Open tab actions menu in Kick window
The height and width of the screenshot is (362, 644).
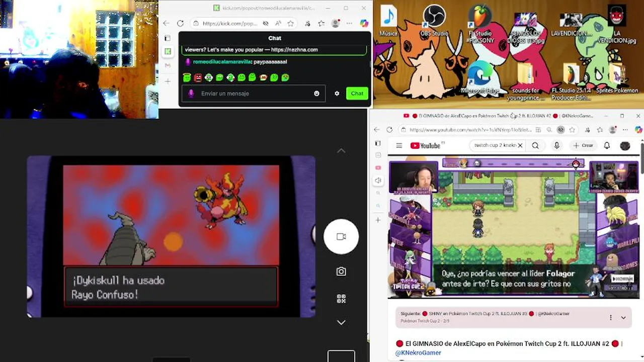tap(168, 38)
